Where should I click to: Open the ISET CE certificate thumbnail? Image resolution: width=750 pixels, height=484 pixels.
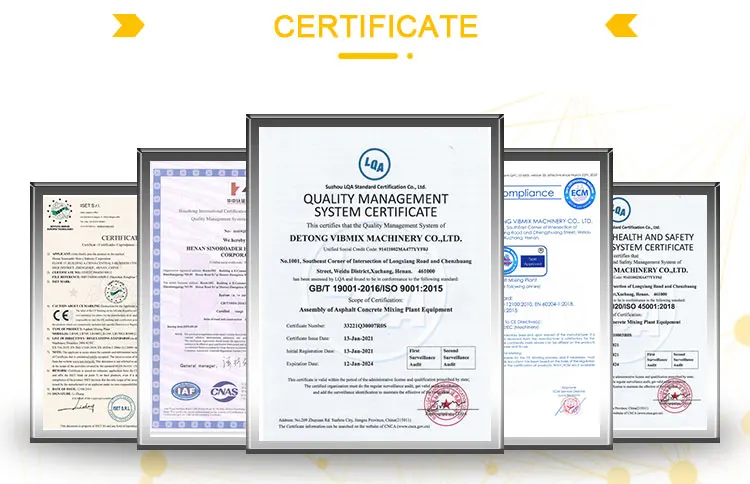(84, 312)
